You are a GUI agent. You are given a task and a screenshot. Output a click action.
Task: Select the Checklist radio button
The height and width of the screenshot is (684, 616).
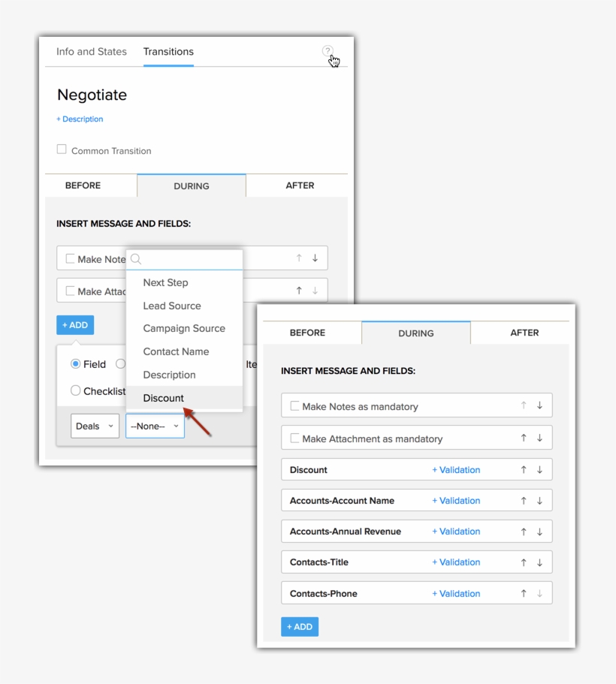point(77,390)
